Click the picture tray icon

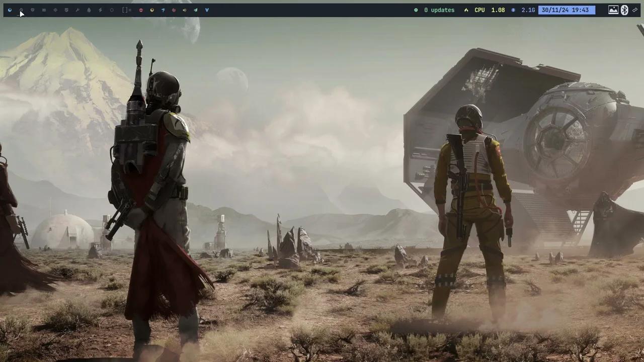(x=613, y=10)
